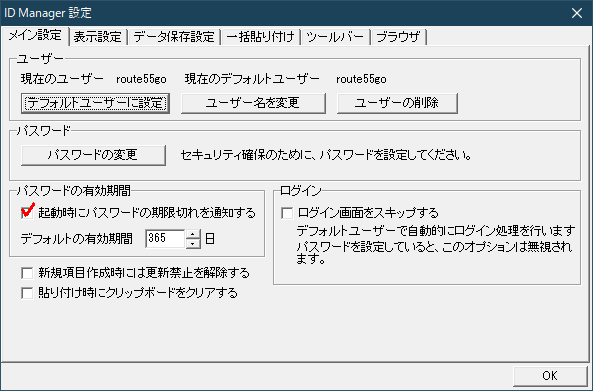Click the current user name route55go

(141, 79)
